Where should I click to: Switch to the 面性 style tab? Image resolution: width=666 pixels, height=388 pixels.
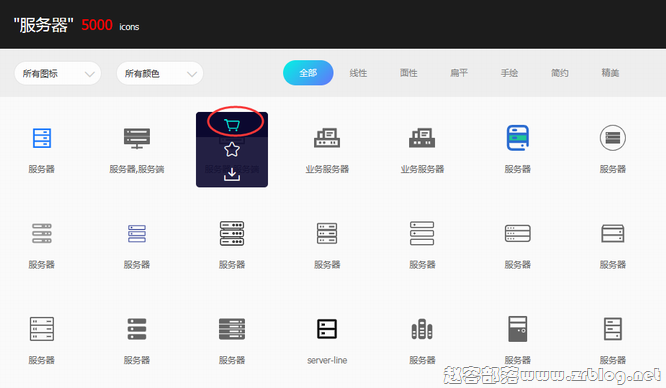pos(409,73)
